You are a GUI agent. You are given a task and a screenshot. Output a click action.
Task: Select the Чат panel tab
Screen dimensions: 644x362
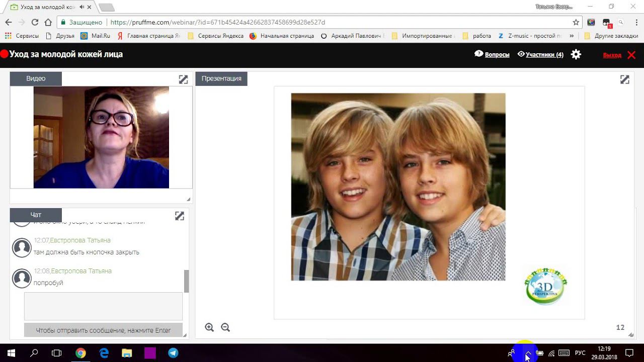pos(36,215)
